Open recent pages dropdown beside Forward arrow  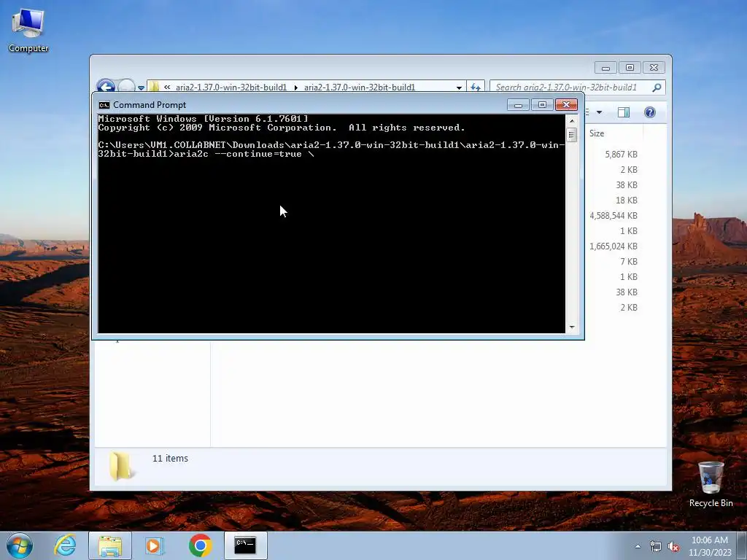141,87
